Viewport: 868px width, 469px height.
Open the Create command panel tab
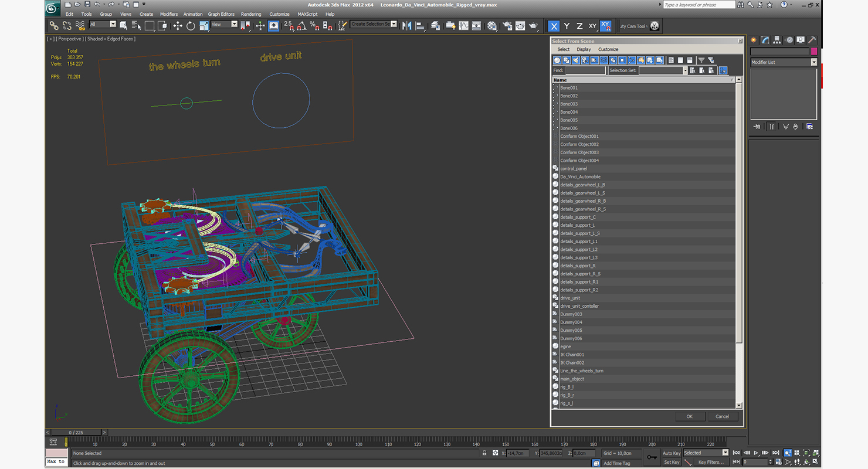pyautogui.click(x=754, y=40)
